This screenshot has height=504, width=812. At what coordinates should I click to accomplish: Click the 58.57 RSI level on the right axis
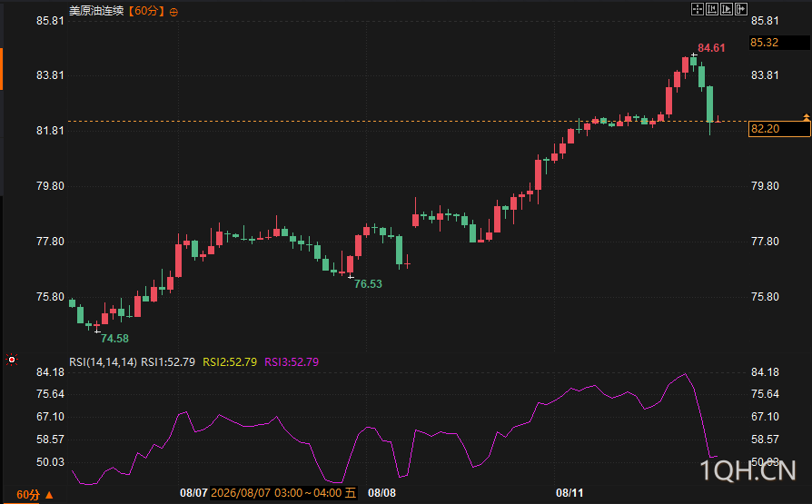[x=765, y=440]
